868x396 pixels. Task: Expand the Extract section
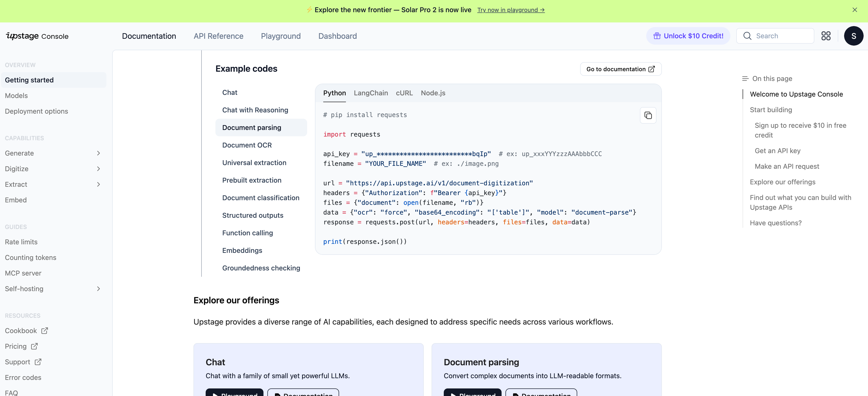pos(98,184)
